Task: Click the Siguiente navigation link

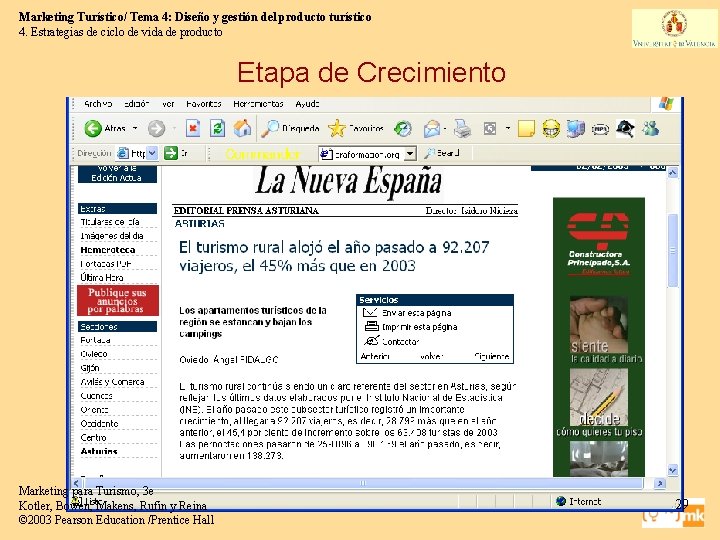Action: pos(491,356)
